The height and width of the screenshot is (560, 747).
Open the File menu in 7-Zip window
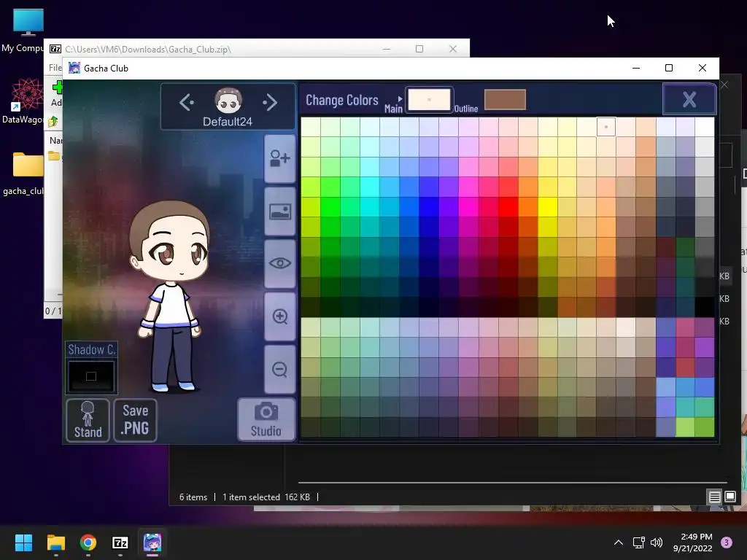[x=55, y=68]
